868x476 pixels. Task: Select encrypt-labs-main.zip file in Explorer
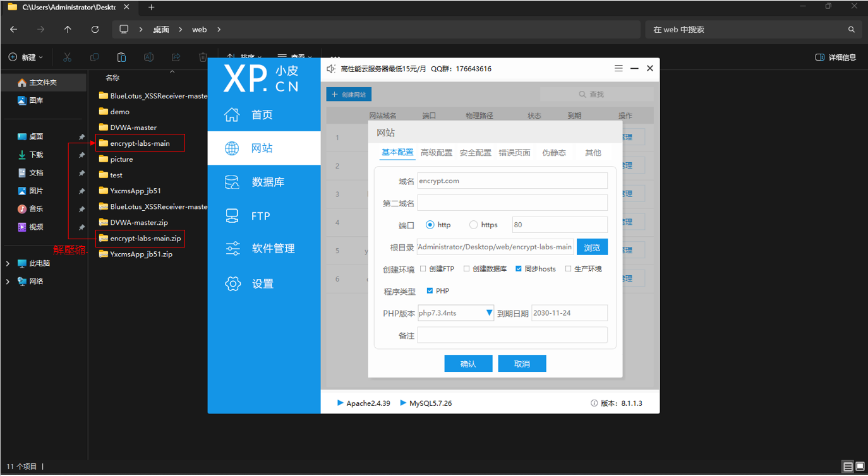click(x=141, y=239)
